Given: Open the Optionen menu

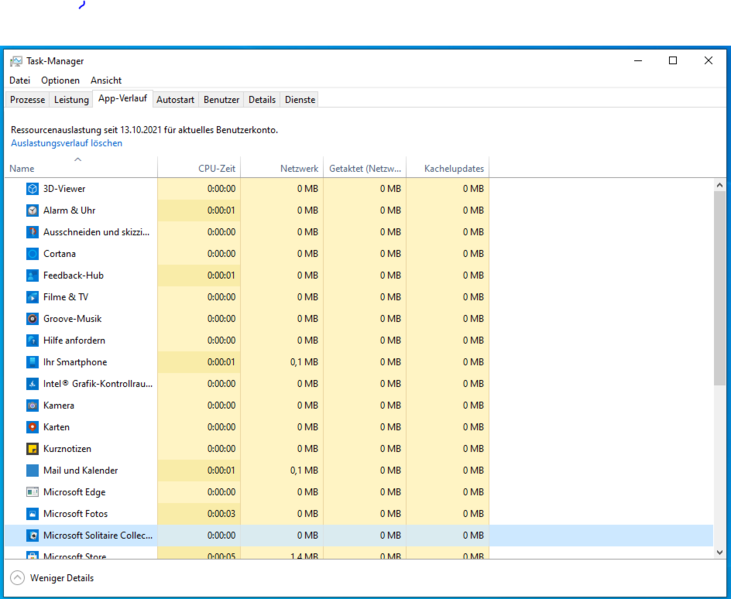Looking at the screenshot, I should click(x=60, y=80).
